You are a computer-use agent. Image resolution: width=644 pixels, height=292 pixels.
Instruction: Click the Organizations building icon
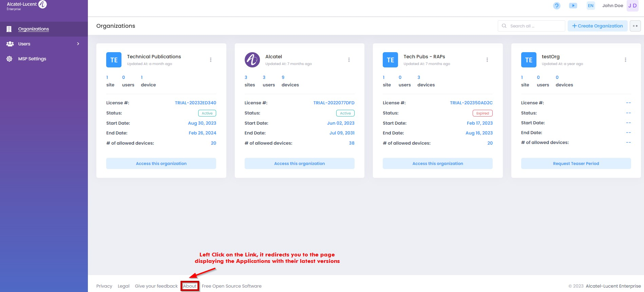pos(9,29)
